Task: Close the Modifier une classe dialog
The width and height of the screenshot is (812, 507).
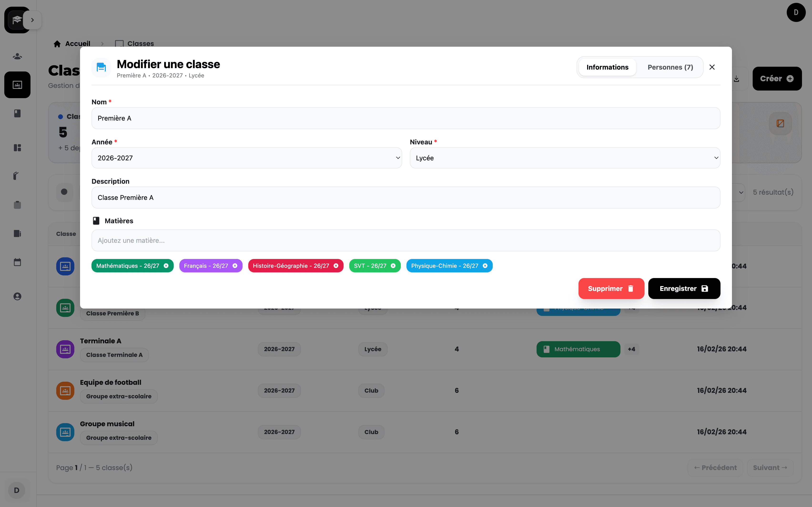Action: (712, 67)
